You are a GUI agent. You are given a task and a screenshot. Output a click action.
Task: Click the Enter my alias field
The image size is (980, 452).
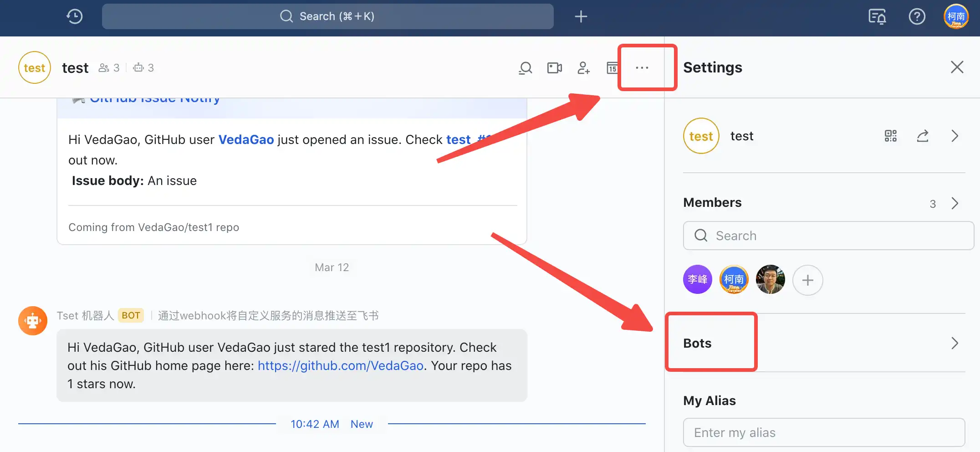[824, 432]
